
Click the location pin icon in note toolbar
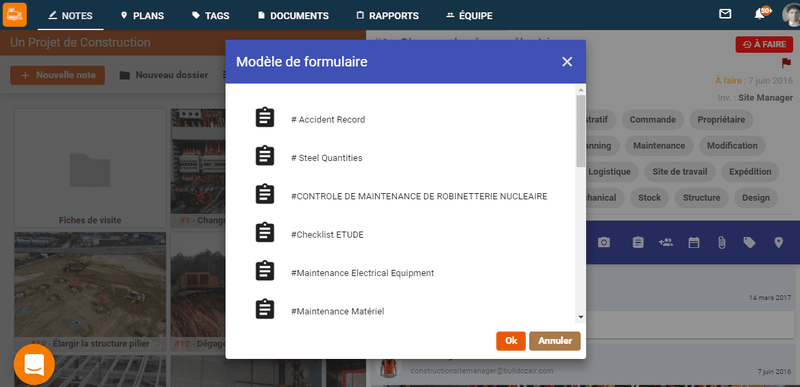coord(778,242)
